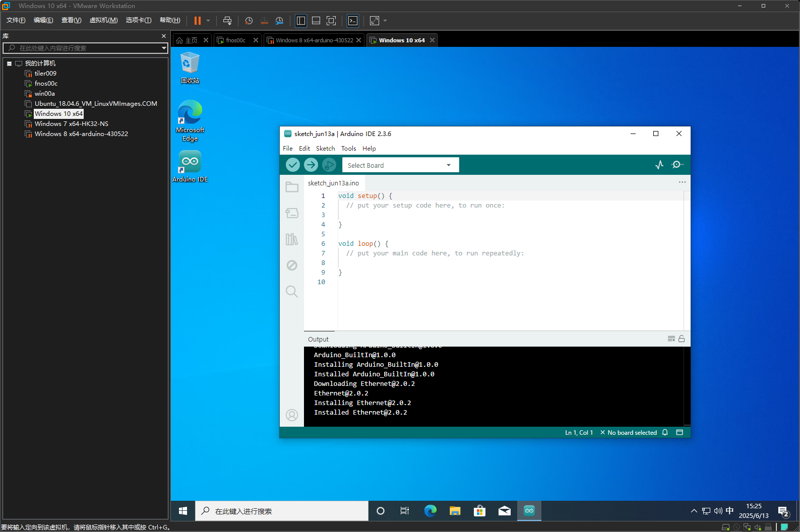Open the Arduino Sketch menu

click(326, 148)
